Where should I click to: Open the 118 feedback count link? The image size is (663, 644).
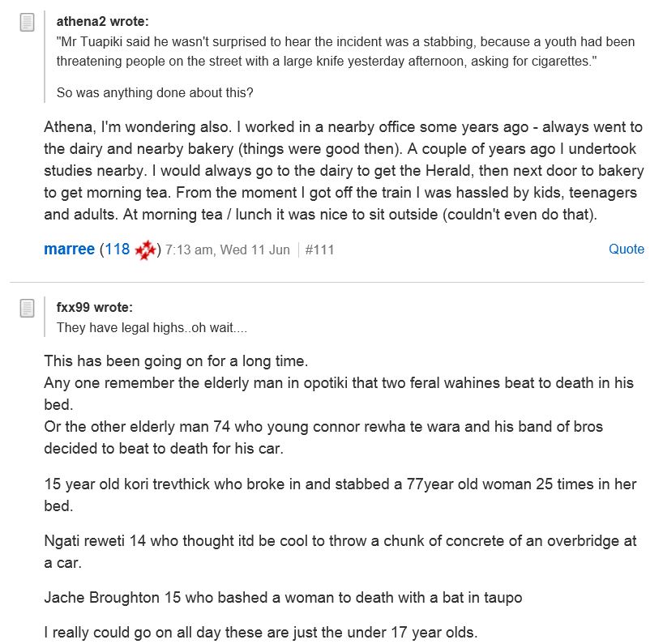[x=118, y=249]
